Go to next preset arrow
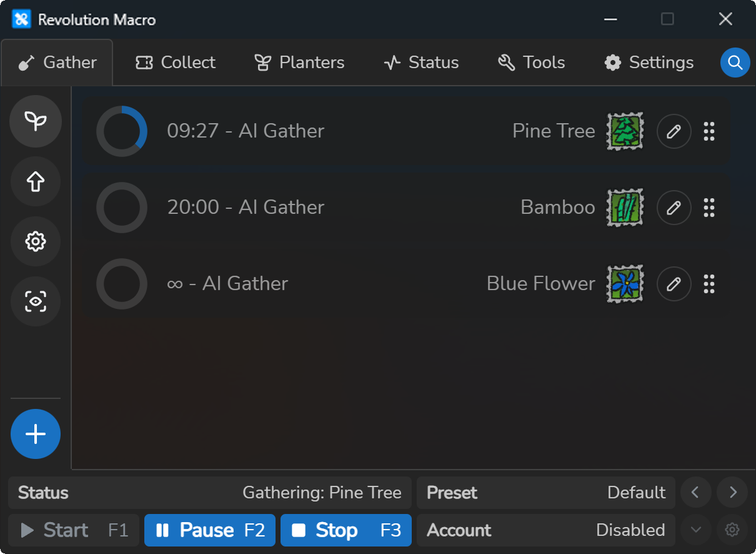 733,493
